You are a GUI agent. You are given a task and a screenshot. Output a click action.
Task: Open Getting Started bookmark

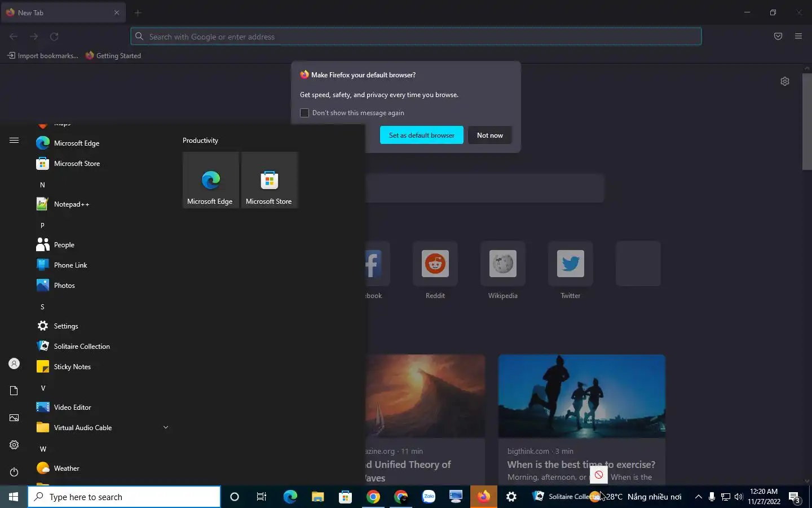113,55
